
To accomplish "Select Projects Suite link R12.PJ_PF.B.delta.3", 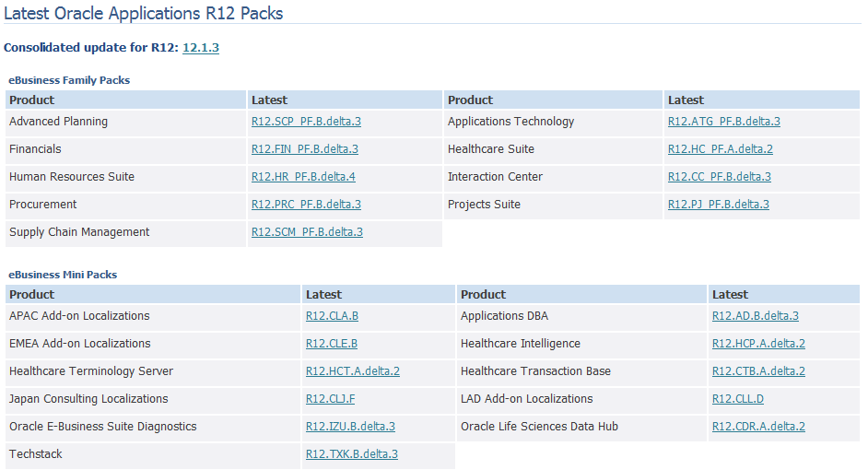I will (x=718, y=205).
